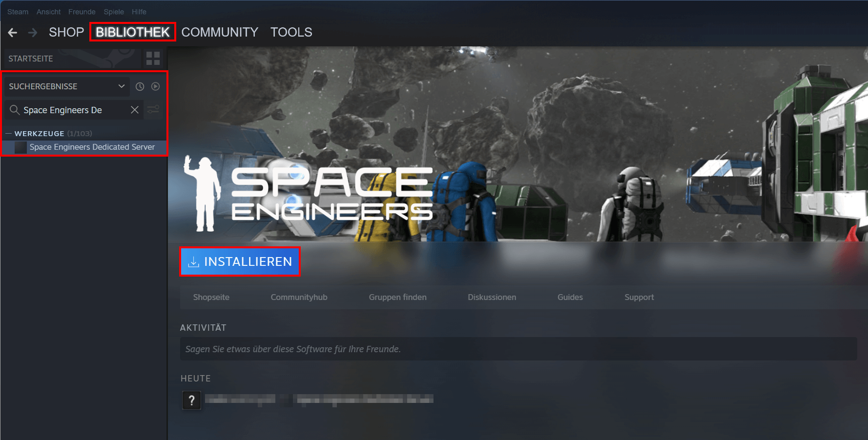Filter by ready-to-play icon
The height and width of the screenshot is (440, 868).
pos(155,86)
